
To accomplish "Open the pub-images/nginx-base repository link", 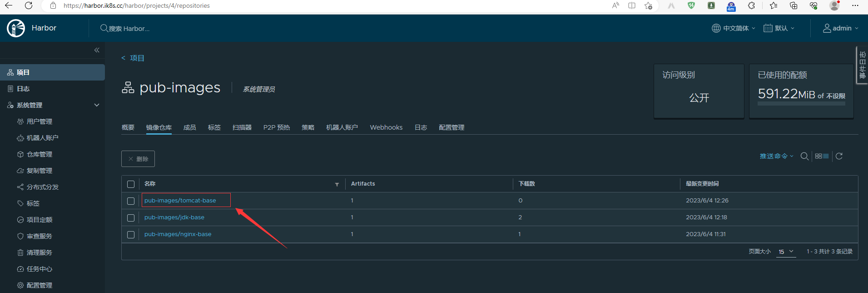I will click(178, 234).
